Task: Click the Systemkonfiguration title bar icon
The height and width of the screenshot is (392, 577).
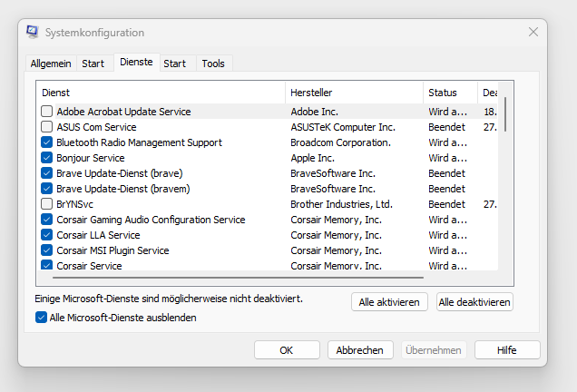Action: point(33,32)
